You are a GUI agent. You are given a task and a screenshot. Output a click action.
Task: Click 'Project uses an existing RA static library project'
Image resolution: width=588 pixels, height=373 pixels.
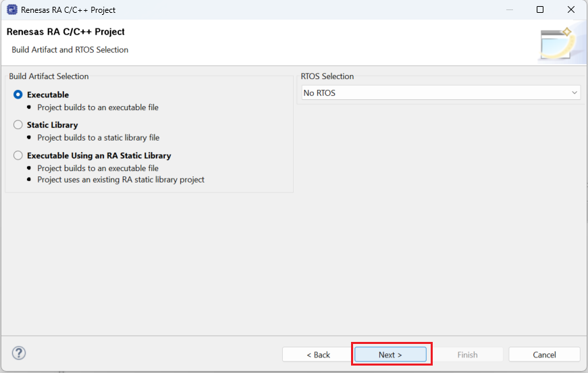coord(121,180)
